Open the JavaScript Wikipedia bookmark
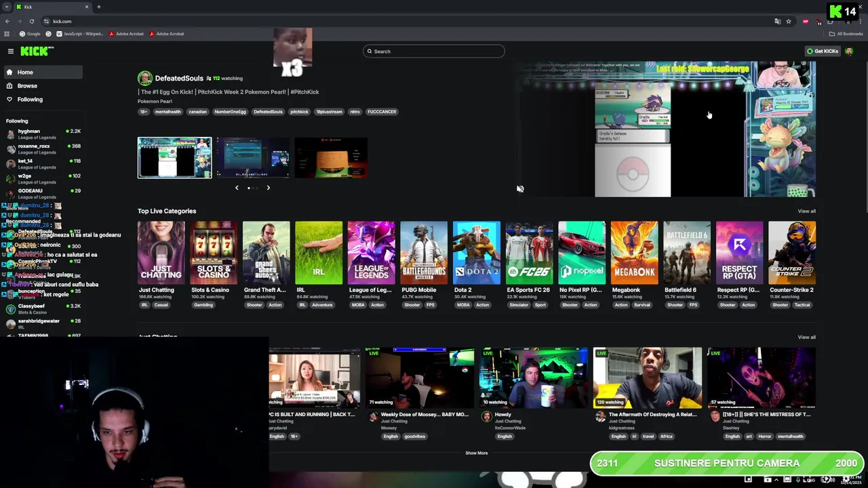868x488 pixels. point(79,34)
